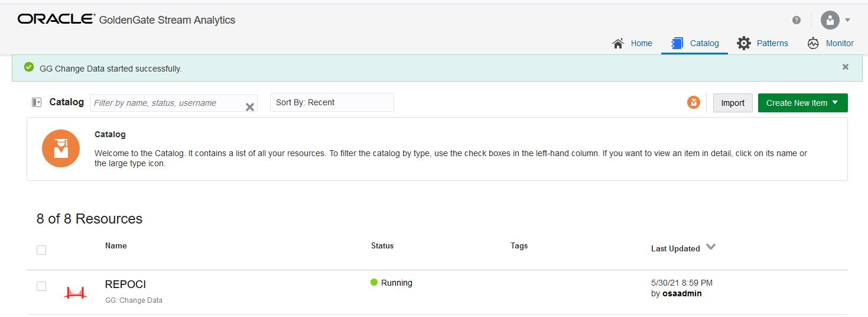Image resolution: width=868 pixels, height=317 pixels.
Task: Toggle the catalog filter panel icon
Action: click(37, 102)
